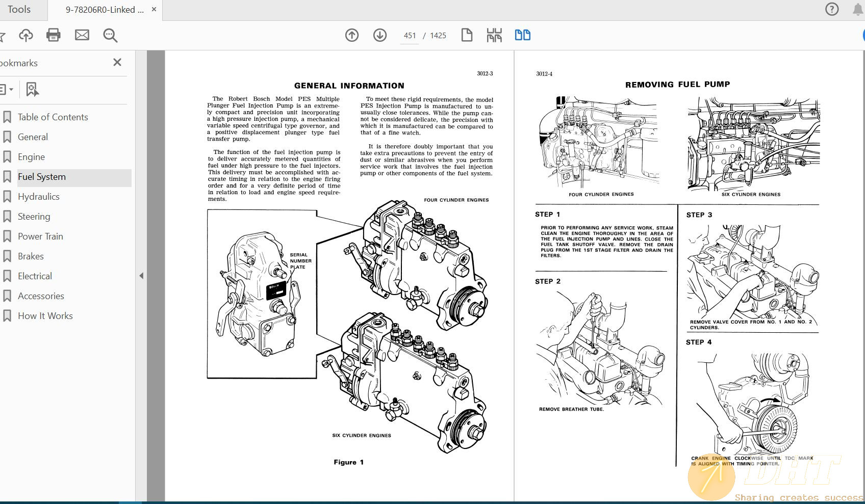Collapse the bookmarks pane with arrow
This screenshot has width=865, height=504.
[141, 276]
